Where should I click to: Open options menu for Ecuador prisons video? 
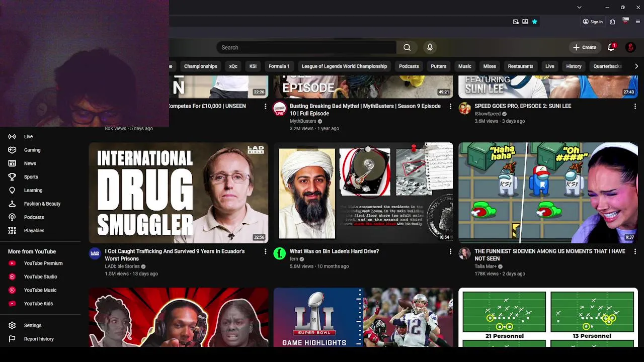coord(265,251)
